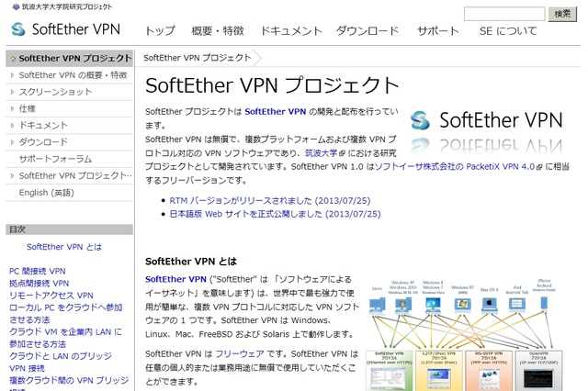Click bold SoftEther VPN link in first paragraph
Viewport: 588px width, 391px height.
click(276, 112)
